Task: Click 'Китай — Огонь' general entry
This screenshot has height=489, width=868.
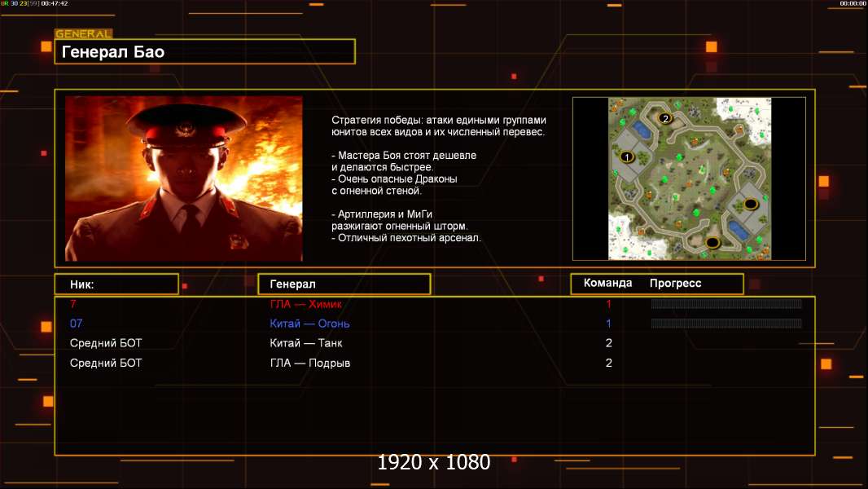Action: coord(309,324)
